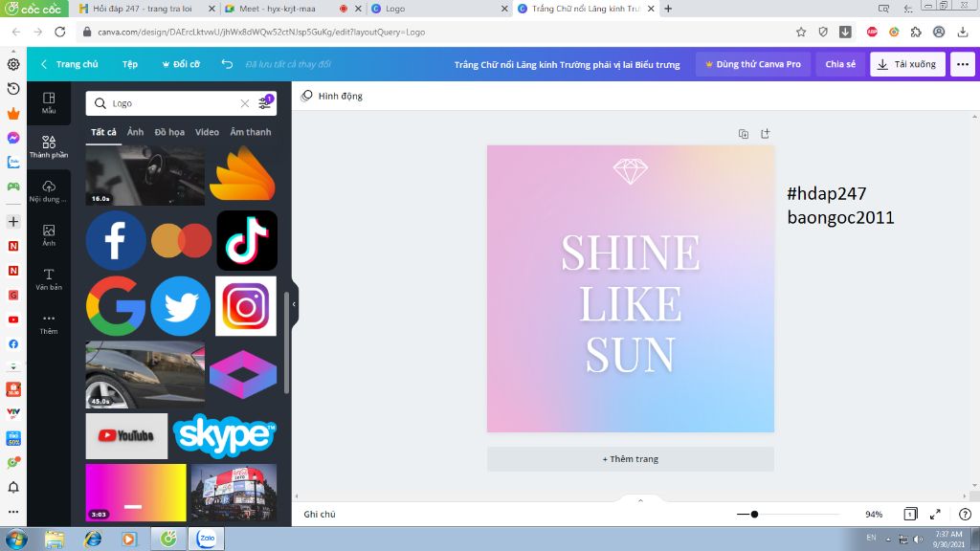980x551 pixels.
Task: Add the Google G logo element
Action: tap(116, 306)
